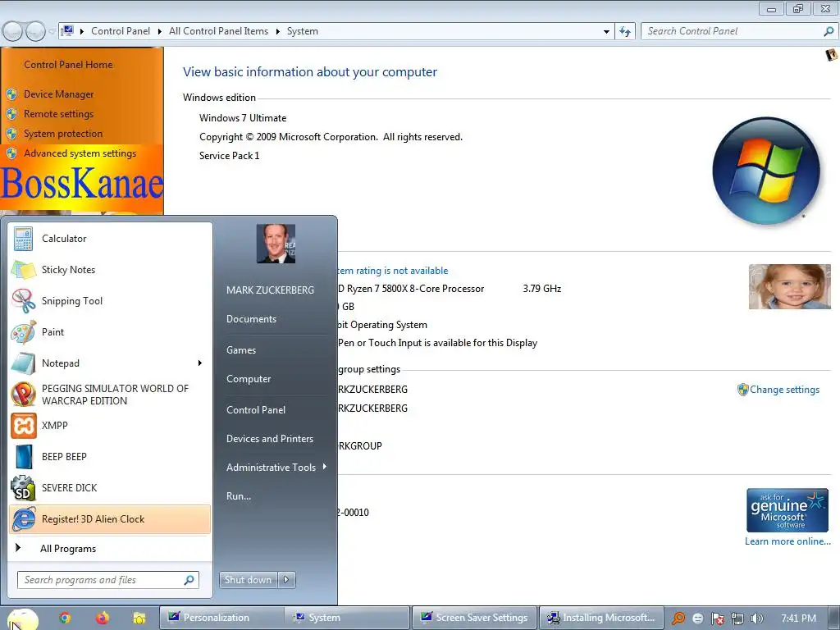840x630 pixels.
Task: Open Shut down options arrow
Action: (286, 580)
